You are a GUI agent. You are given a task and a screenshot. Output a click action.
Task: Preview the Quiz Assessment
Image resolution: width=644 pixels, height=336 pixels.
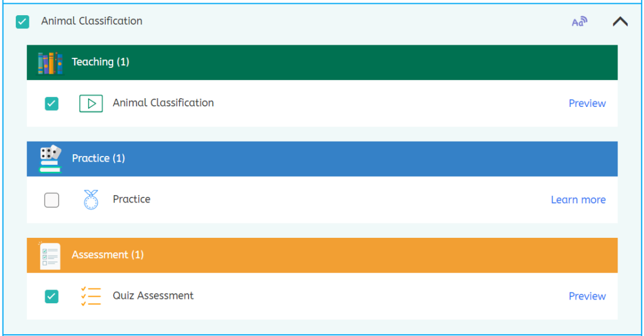point(587,296)
